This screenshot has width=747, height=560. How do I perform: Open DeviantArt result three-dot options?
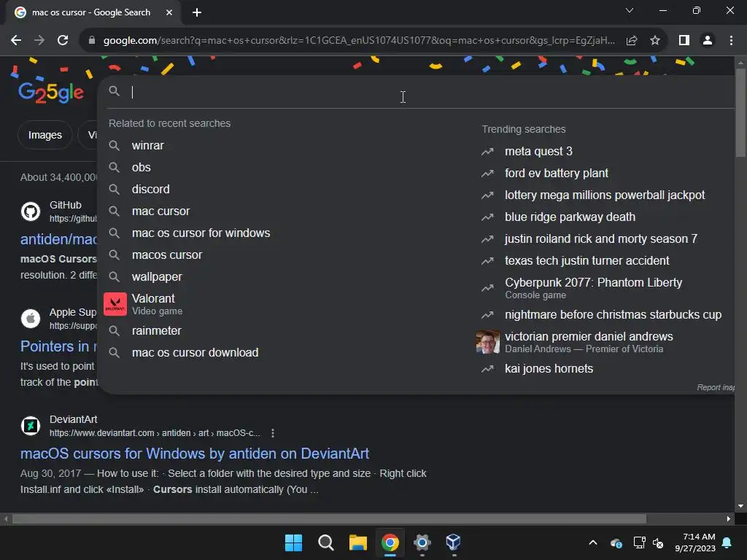point(273,433)
